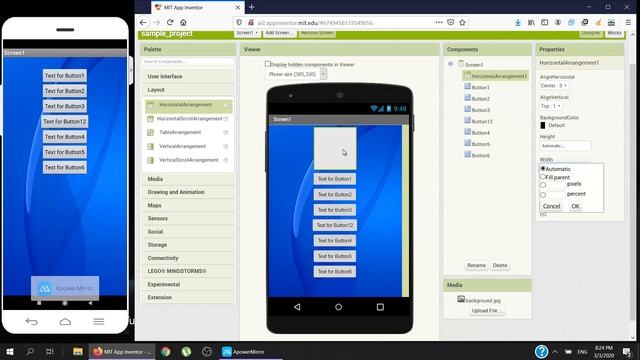Image resolution: width=640 pixels, height=360 pixels.
Task: Open File Explorer from taskbar
Action: pos(78,351)
